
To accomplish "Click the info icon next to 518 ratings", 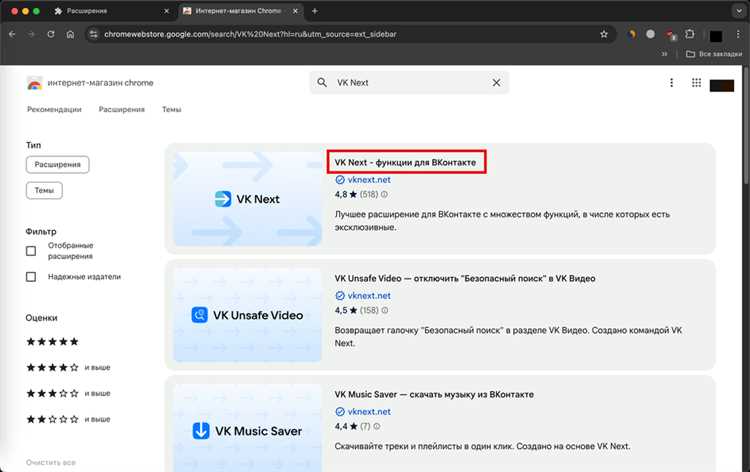I will click(384, 194).
